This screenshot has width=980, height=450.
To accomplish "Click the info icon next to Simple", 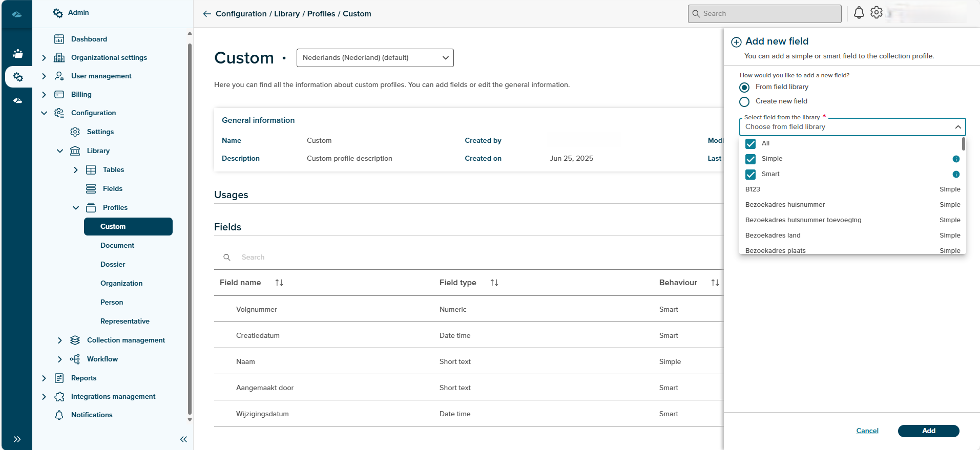I will [956, 159].
